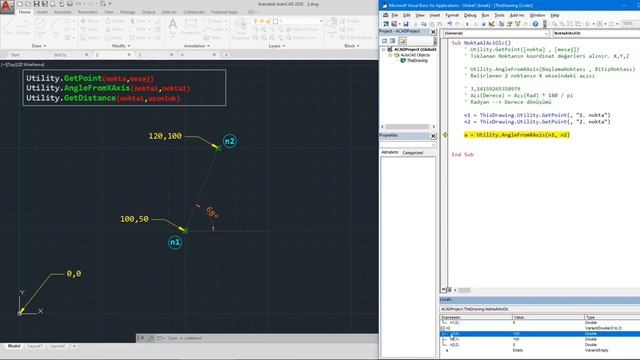The width and height of the screenshot is (640, 360).
Task: Click Procedure View button at code window bottom
Action: click(x=444, y=290)
